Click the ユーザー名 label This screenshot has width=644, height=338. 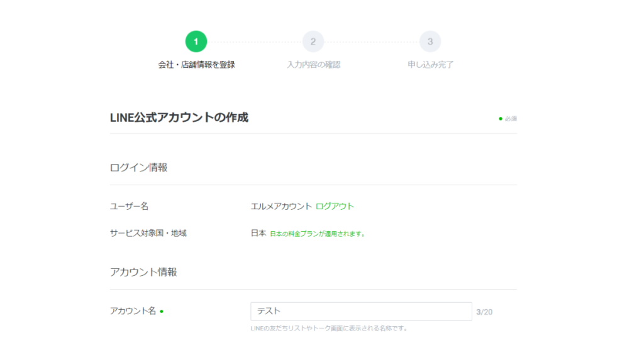coord(129,206)
